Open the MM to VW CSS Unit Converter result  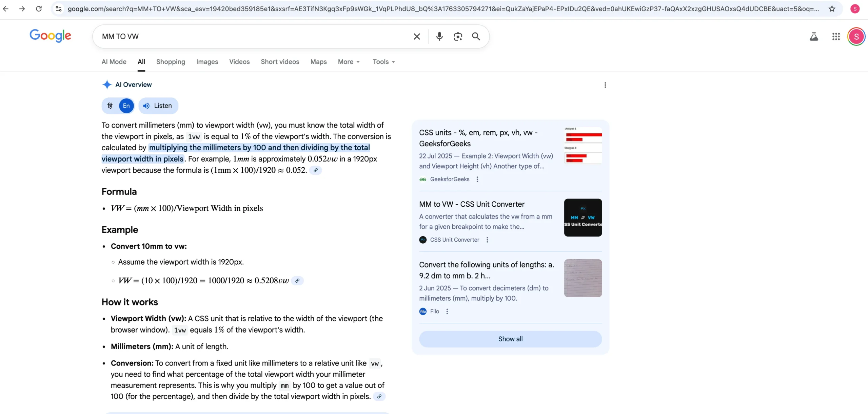[472, 204]
